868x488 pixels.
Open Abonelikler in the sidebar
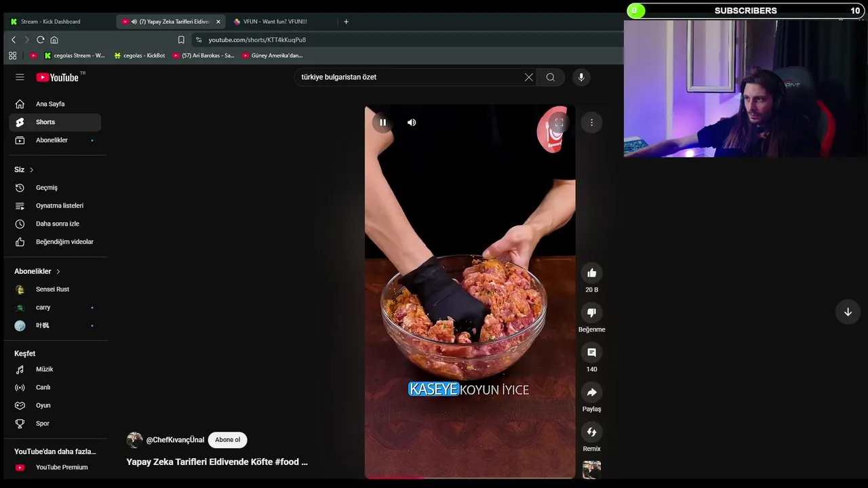tap(55, 140)
